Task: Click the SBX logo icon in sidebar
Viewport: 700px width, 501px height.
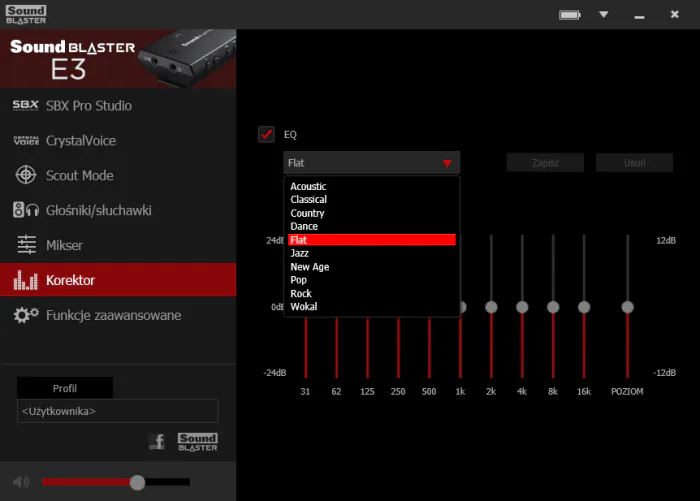Action: pyautogui.click(x=25, y=105)
